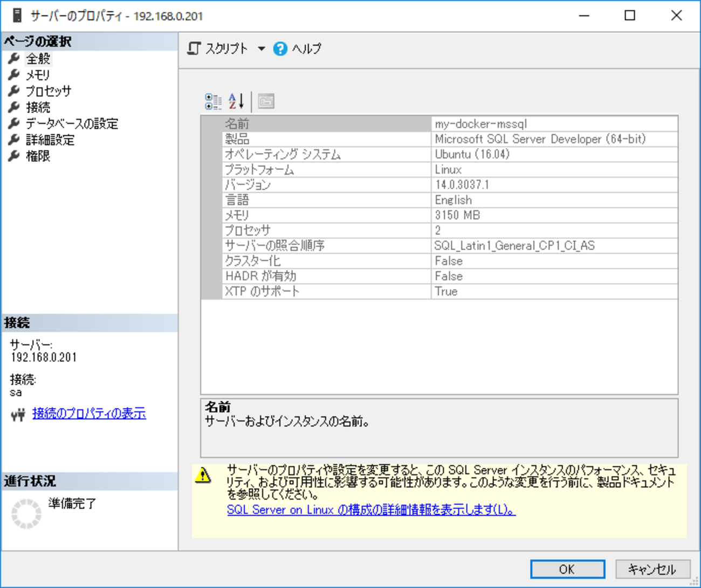Select the オペレーティング システム property label
The width and height of the screenshot is (701, 588).
pos(283,155)
